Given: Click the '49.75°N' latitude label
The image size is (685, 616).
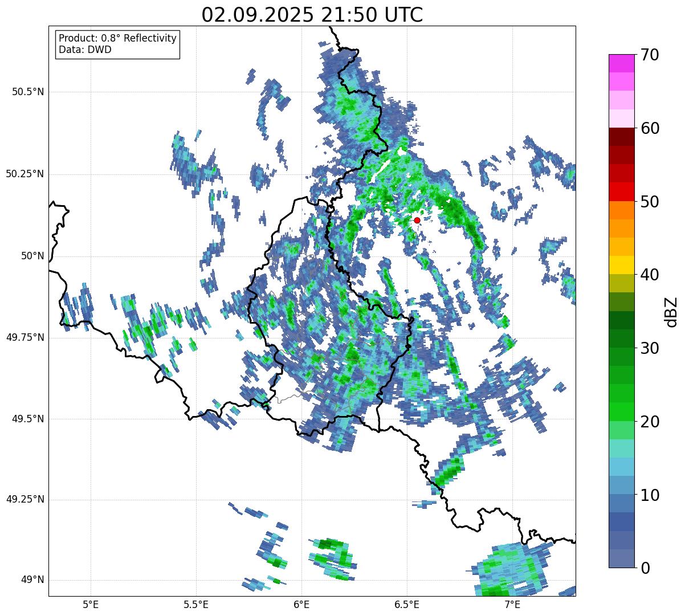Looking at the screenshot, I should [25, 337].
